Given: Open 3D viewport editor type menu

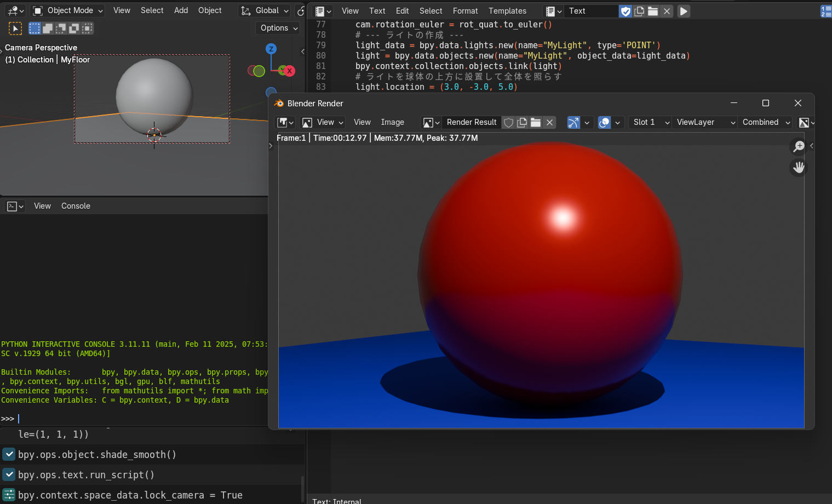Looking at the screenshot, I should coord(15,10).
